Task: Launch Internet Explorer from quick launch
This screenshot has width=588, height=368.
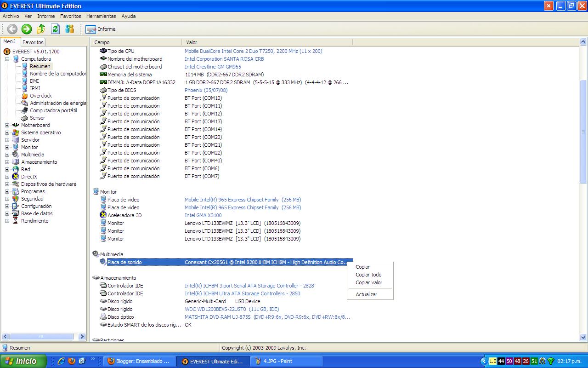Action: coord(61,361)
